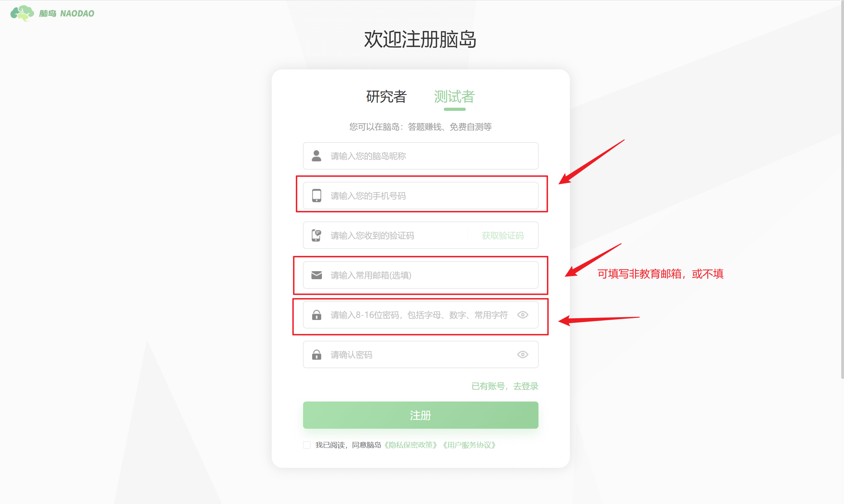
Task: Click the verification code field icon
Action: pos(316,235)
